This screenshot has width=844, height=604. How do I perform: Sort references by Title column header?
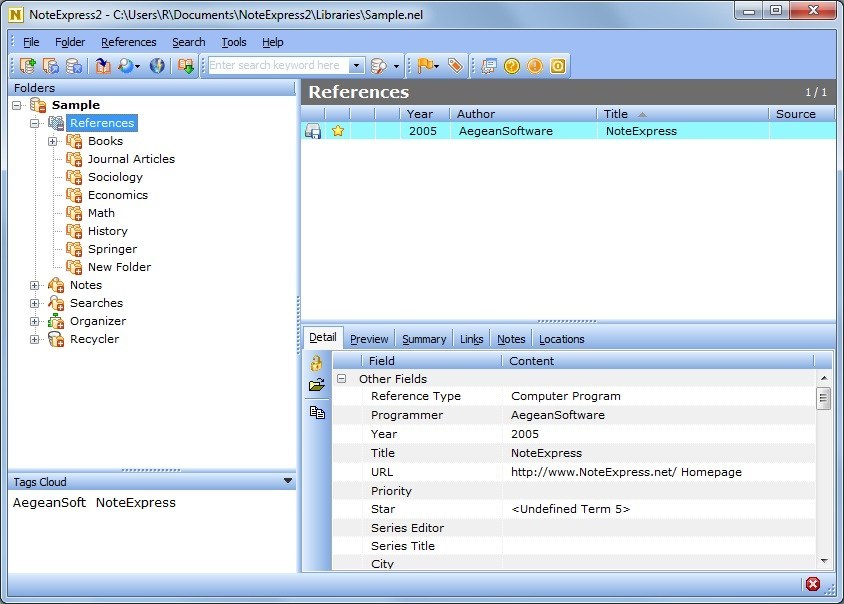point(683,114)
